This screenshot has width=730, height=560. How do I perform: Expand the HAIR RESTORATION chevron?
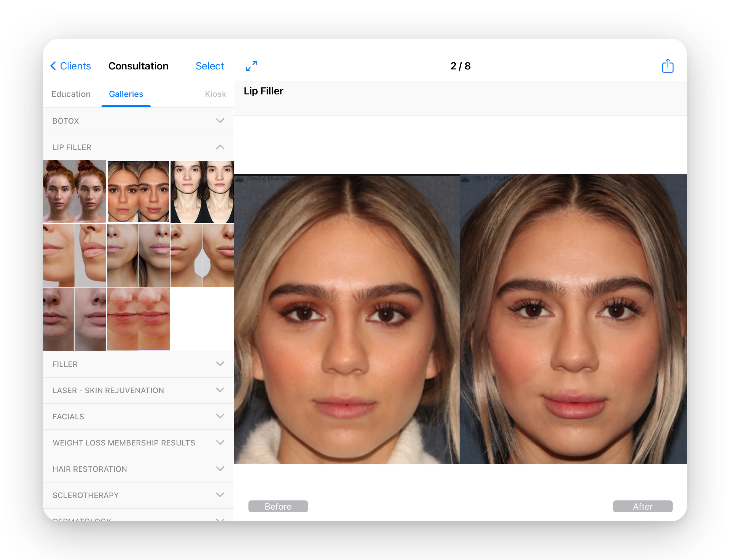pyautogui.click(x=220, y=469)
